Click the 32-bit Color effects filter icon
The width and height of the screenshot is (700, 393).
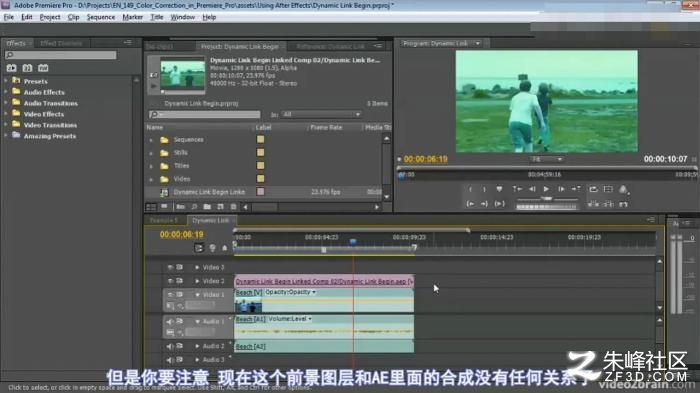pos(27,68)
